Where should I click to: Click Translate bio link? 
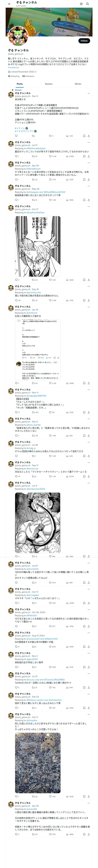click(x=14, y=67)
